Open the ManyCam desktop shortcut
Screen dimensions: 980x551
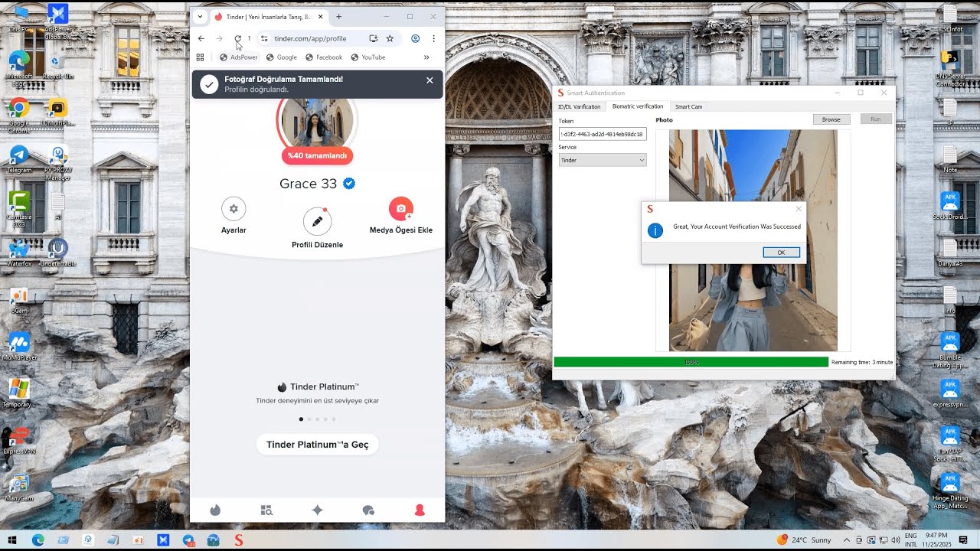coord(19,488)
